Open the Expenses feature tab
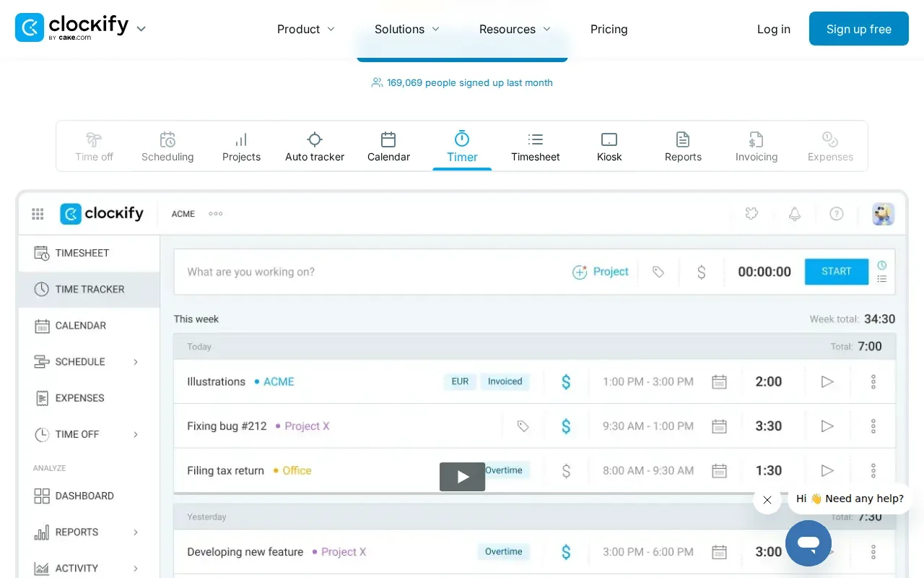 [x=830, y=147]
